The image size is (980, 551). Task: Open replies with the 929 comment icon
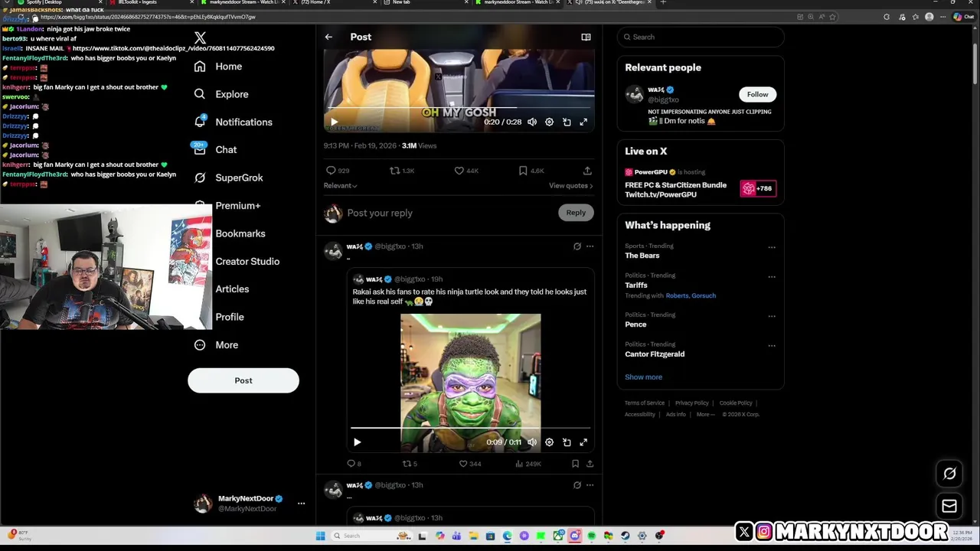[x=338, y=171]
